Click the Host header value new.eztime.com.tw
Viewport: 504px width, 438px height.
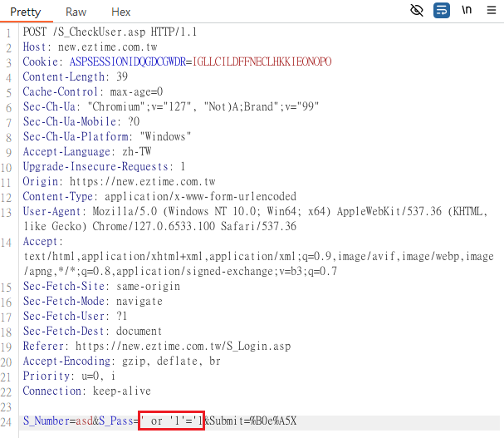(107, 47)
